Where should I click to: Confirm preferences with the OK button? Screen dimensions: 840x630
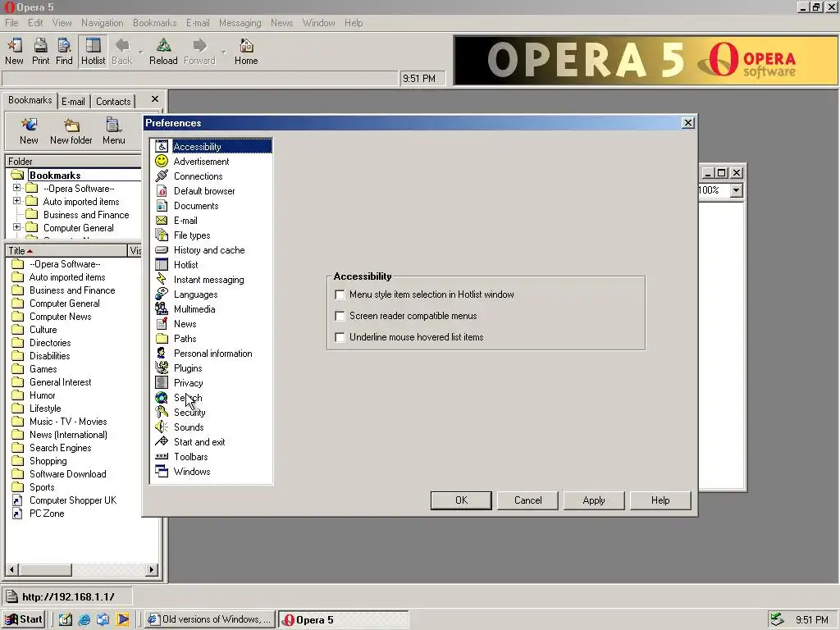tap(461, 500)
